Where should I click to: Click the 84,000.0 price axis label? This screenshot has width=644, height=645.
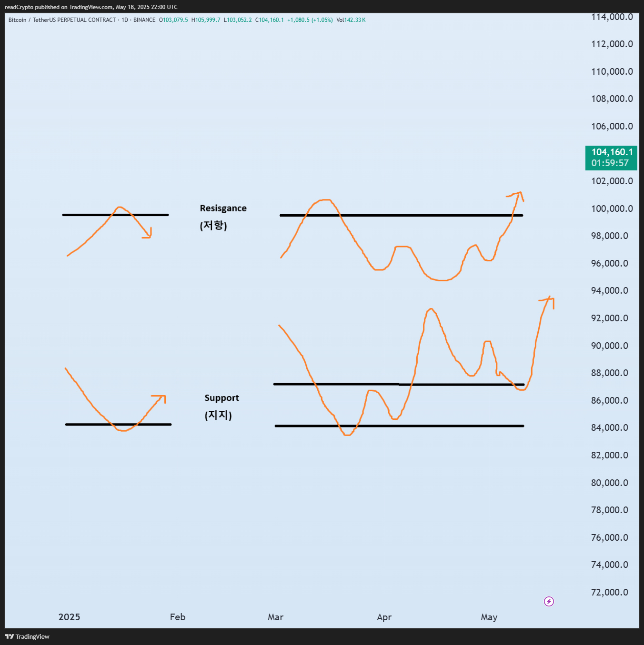pos(610,427)
